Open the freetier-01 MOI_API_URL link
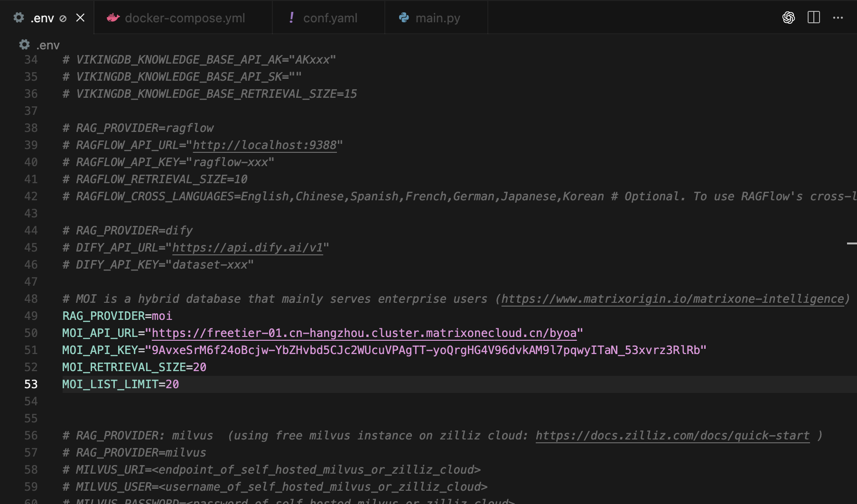 pos(364,333)
